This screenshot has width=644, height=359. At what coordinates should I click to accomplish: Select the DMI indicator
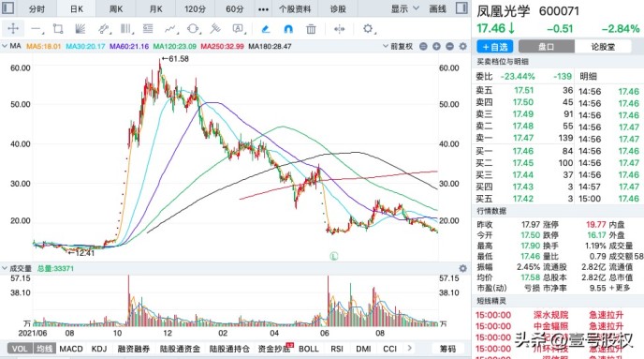pyautogui.click(x=363, y=349)
